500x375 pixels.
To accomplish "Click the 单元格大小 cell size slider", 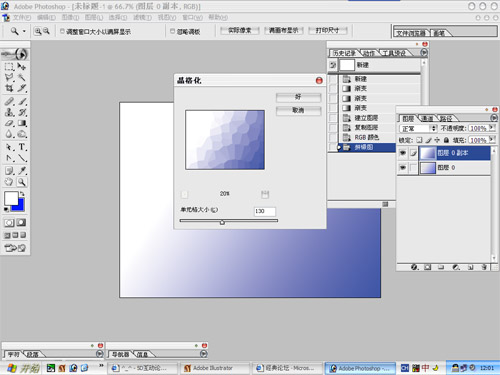I will coord(229,221).
